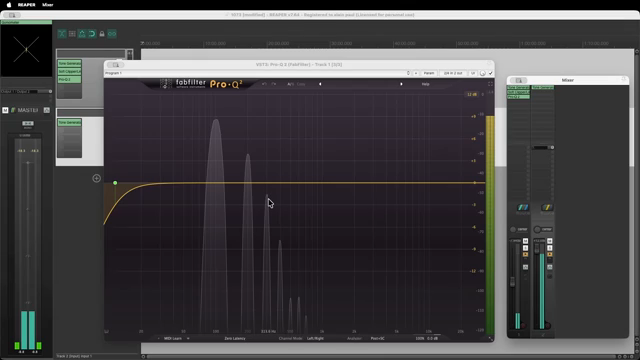Open Left/Right channel mode dropdown
The width and height of the screenshot is (640, 360).
(x=315, y=338)
